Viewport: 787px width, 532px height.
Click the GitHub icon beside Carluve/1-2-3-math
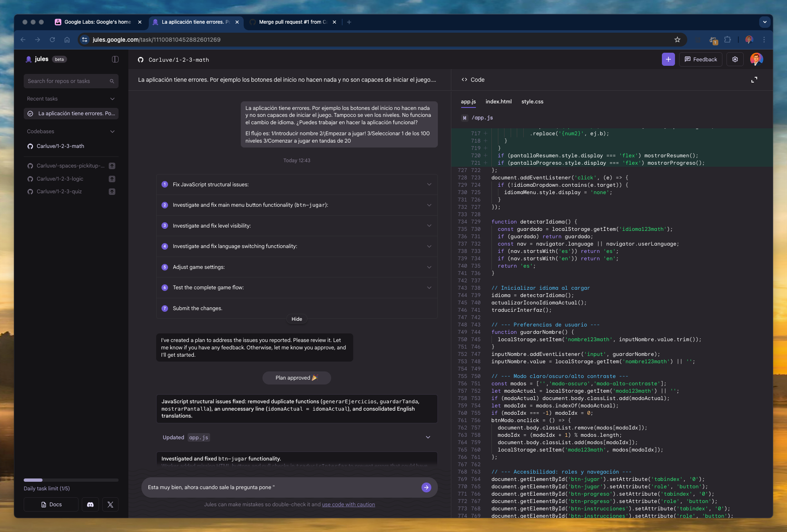[30, 146]
